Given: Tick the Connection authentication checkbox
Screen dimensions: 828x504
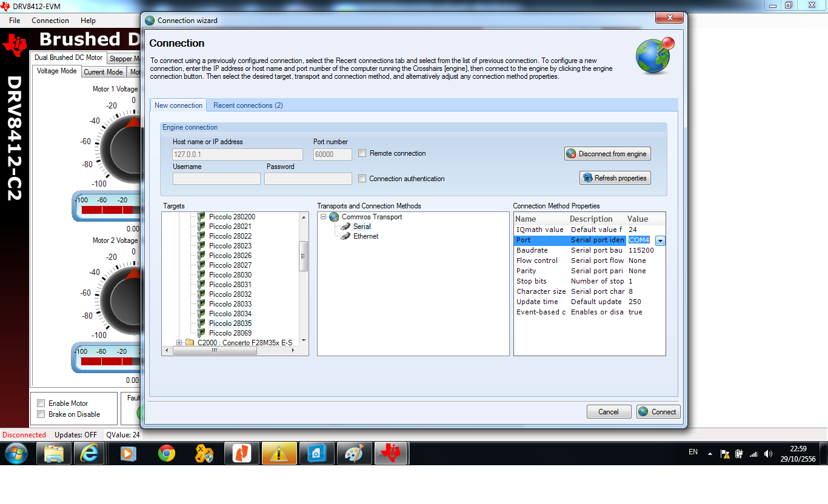Looking at the screenshot, I should (x=362, y=179).
